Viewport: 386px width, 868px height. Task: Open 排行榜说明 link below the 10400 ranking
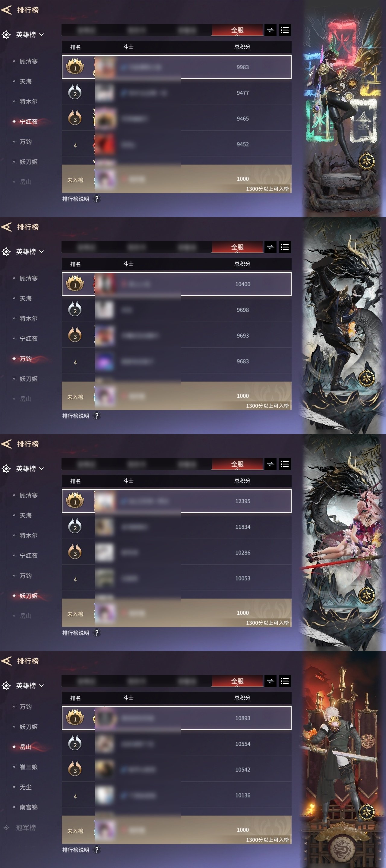[76, 416]
